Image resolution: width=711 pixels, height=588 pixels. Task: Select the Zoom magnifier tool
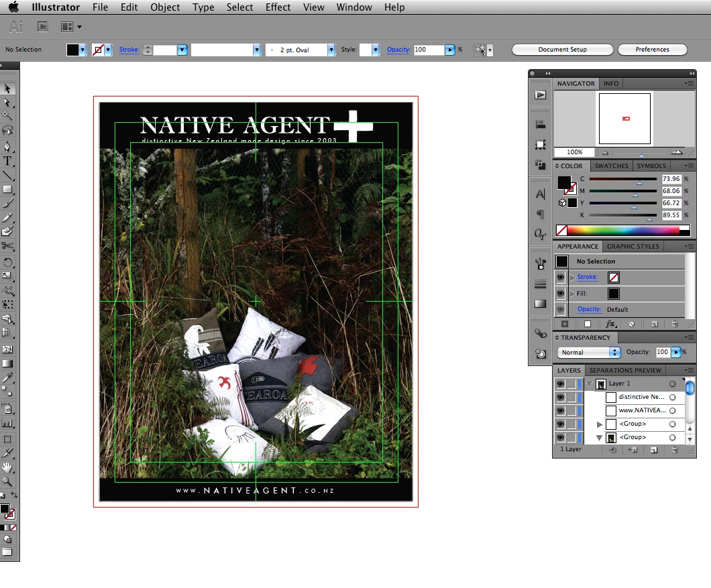pos(7,481)
